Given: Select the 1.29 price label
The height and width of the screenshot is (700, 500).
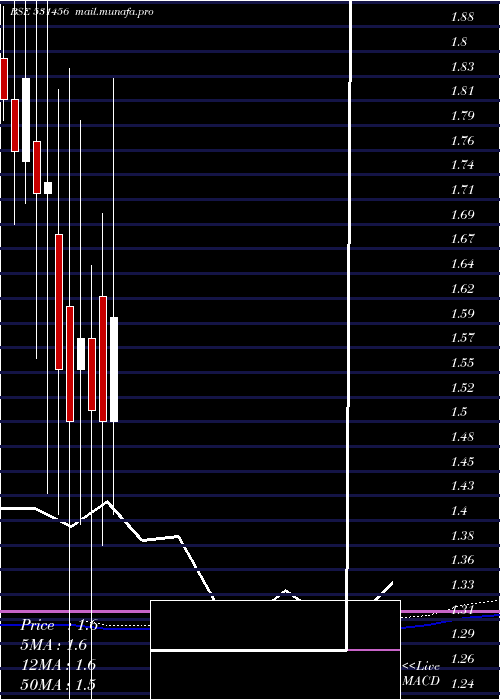Looking at the screenshot, I should click(462, 633).
